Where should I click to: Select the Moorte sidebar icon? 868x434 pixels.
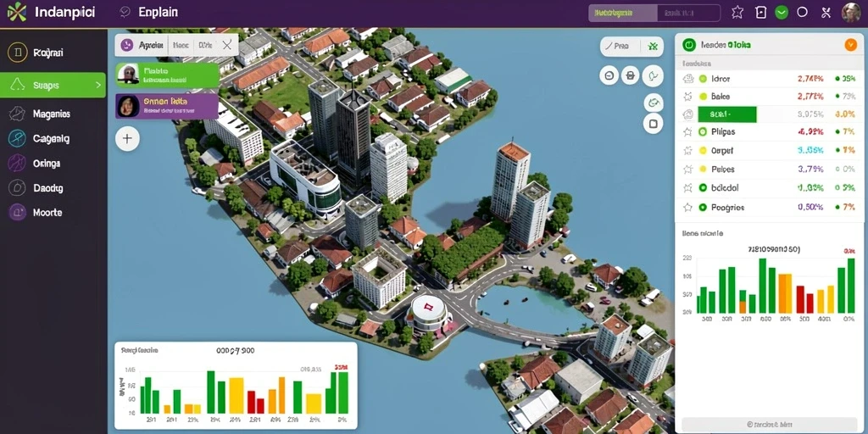17,212
